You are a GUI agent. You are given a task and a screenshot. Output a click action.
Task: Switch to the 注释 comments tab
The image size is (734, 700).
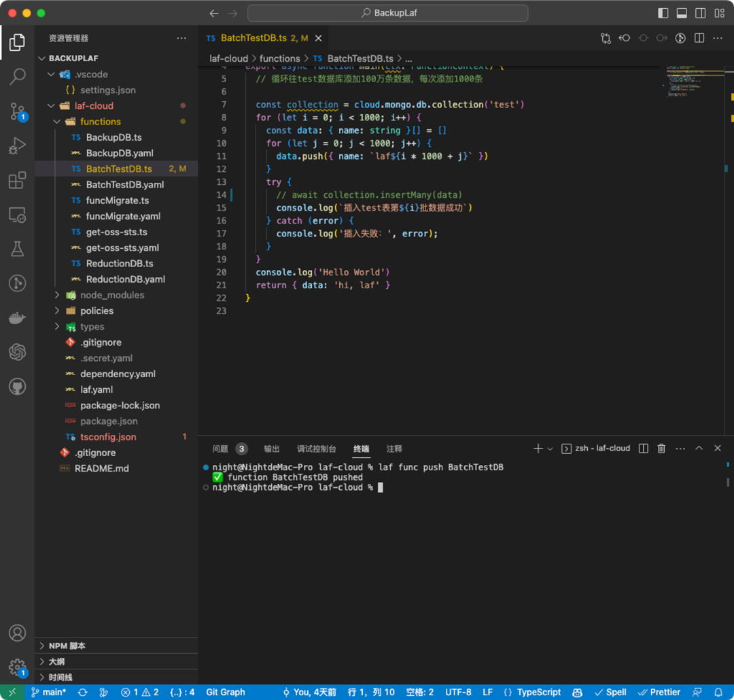pos(394,449)
